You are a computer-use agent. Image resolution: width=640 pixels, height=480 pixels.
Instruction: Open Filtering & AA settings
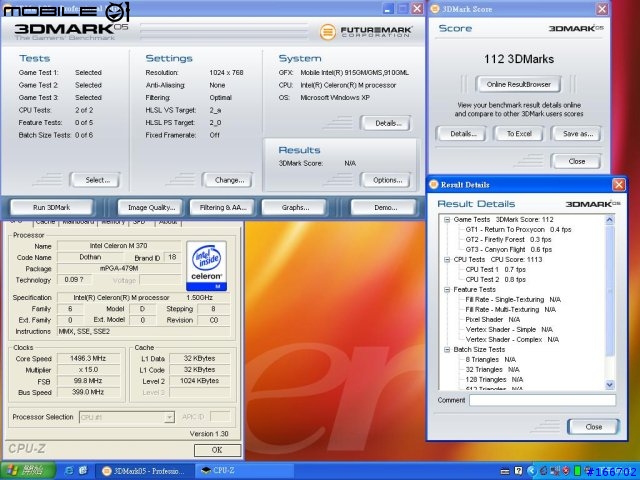(x=222, y=208)
